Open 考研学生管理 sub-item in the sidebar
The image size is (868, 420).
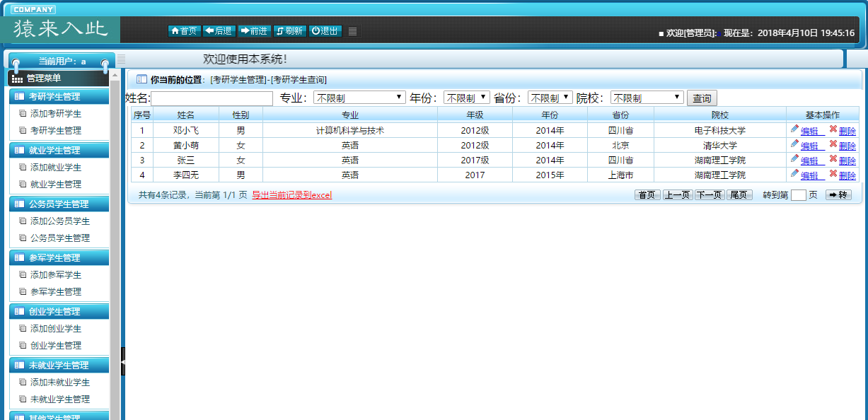(56, 130)
